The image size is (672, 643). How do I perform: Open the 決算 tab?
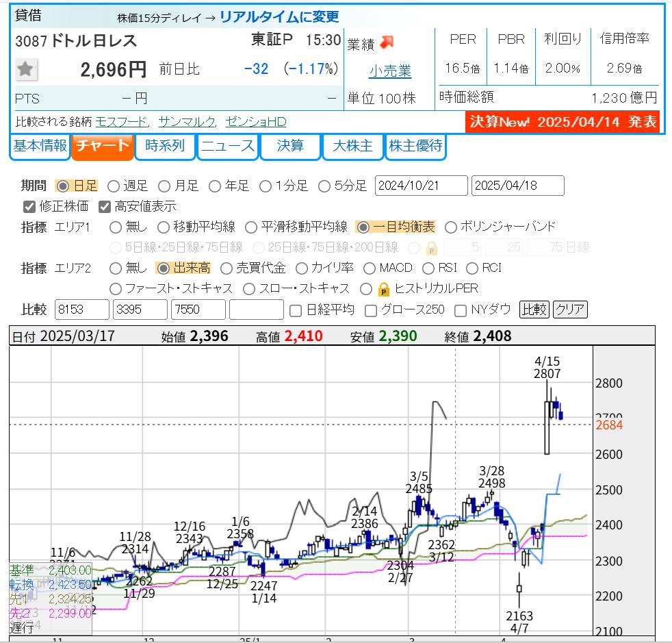(x=290, y=146)
